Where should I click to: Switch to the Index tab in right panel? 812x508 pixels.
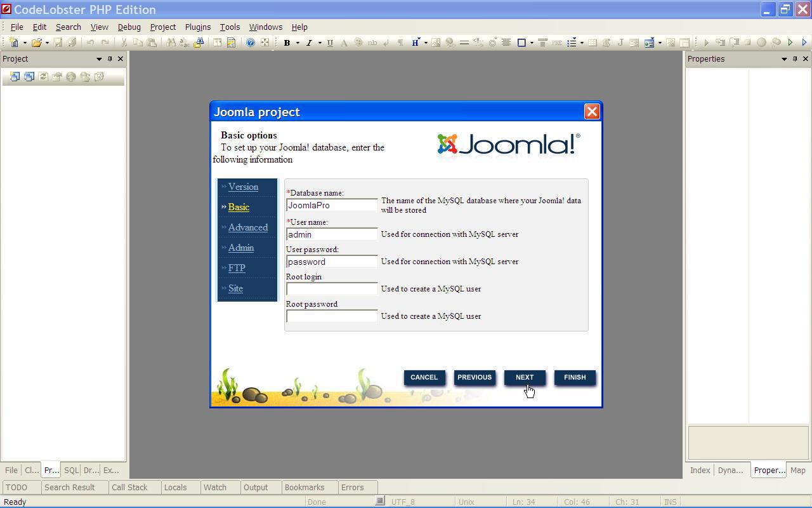click(700, 471)
